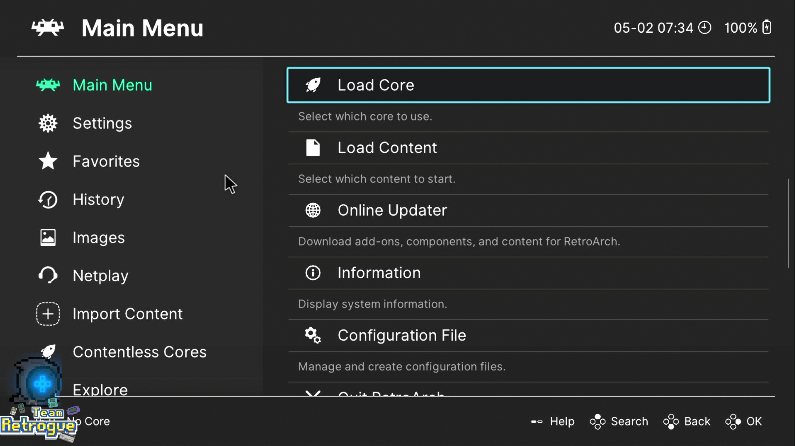Click the Help label in footer

[x=562, y=421]
